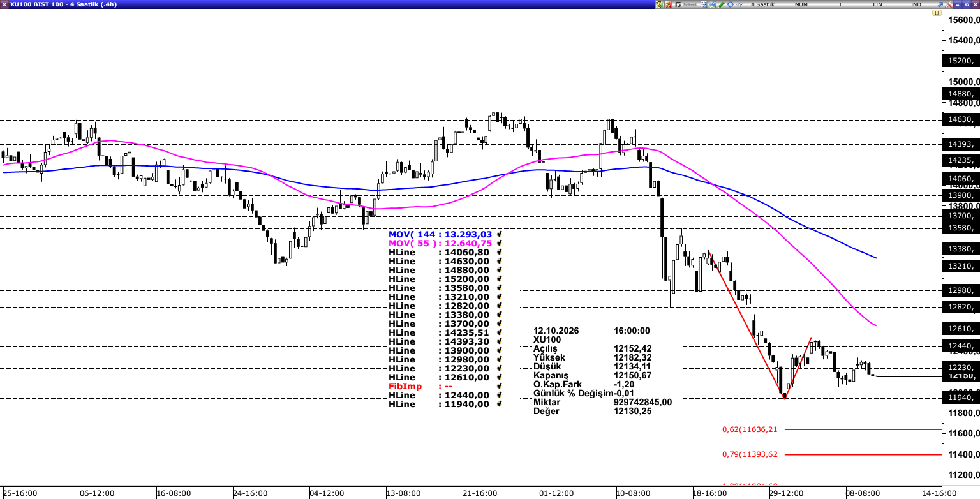The image size is (980, 499).
Task: Click the 15200 horizontal line tag on the price axis
Action: 961,61
